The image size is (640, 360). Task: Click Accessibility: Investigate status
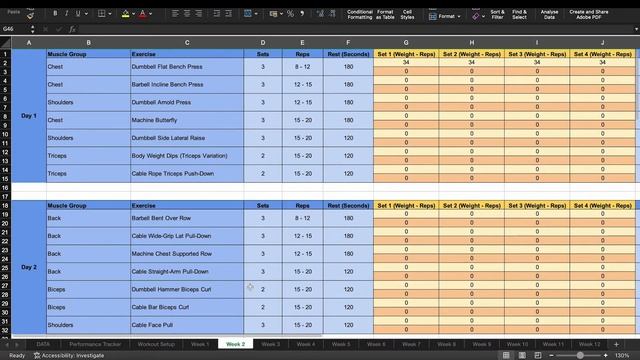point(69,356)
